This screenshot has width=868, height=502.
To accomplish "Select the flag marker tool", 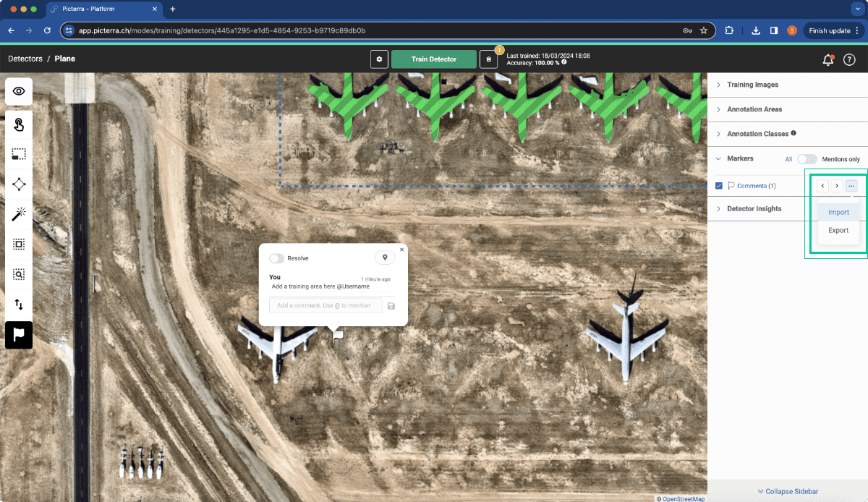I will [x=19, y=335].
